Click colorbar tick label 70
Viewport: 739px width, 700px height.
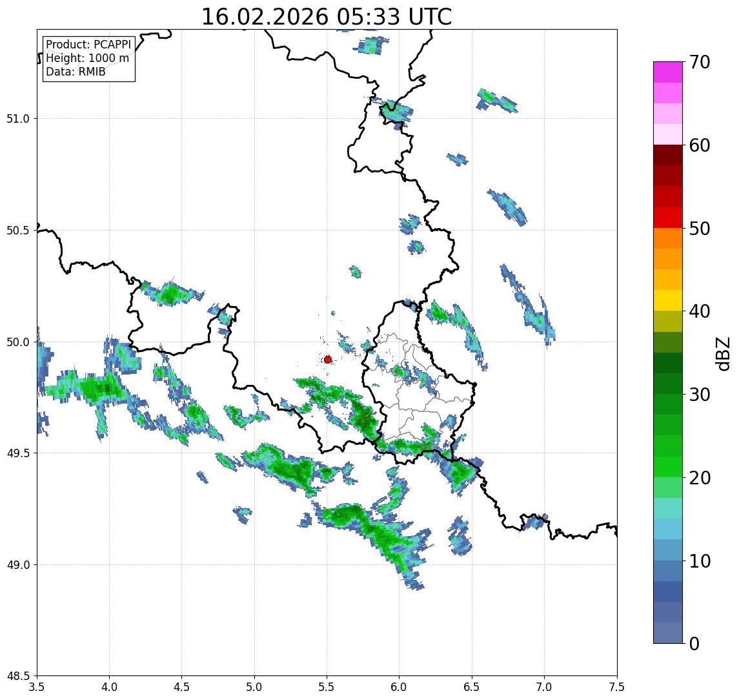pyautogui.click(x=700, y=62)
